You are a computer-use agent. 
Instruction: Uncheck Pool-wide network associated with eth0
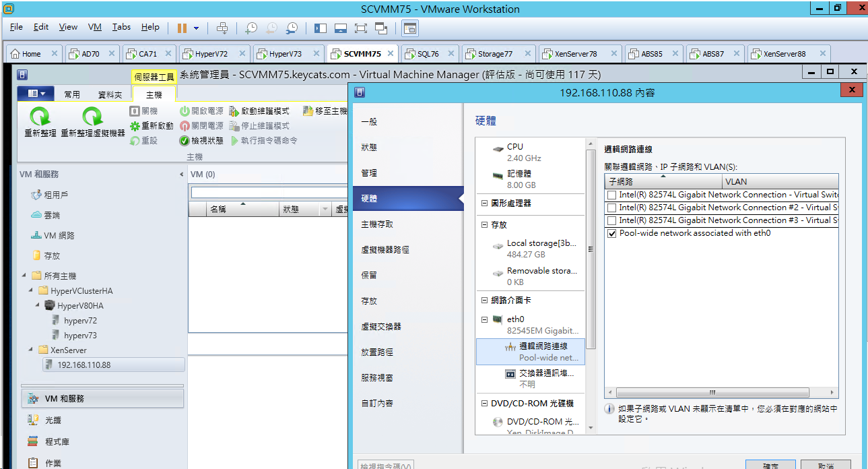pyautogui.click(x=611, y=233)
